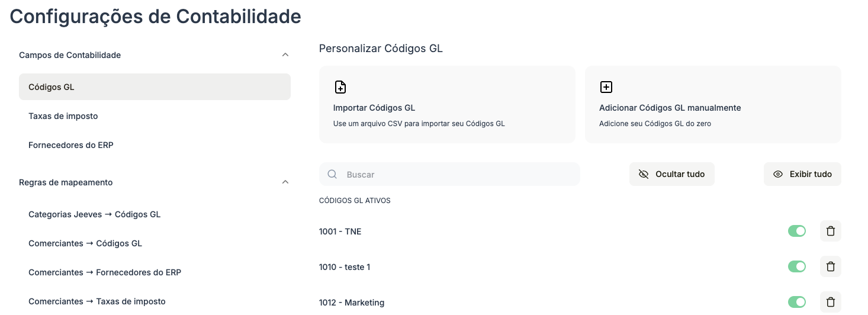The height and width of the screenshot is (315, 868).
Task: Click the import file icon for Códigos GL
Action: [340, 88]
